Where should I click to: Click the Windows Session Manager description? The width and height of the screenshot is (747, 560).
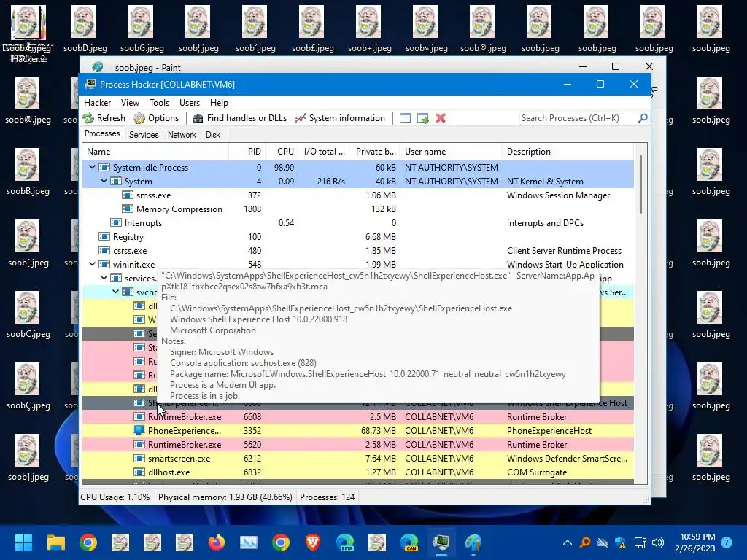click(x=558, y=195)
